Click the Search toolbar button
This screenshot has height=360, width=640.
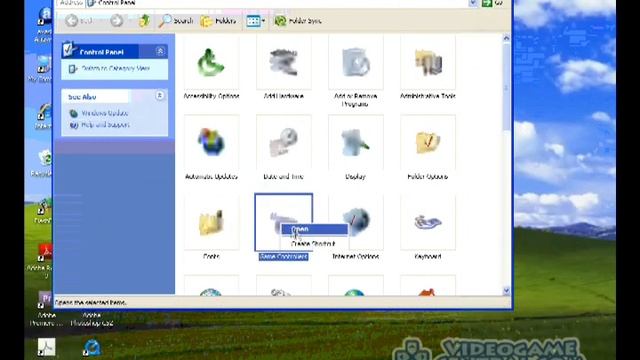click(x=176, y=20)
